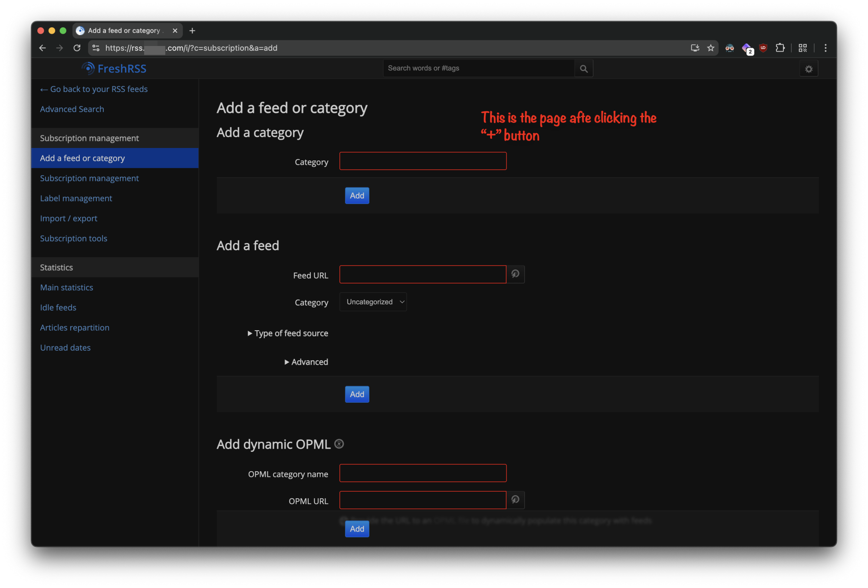Viewport: 868px width, 588px height.
Task: Go back to your RSS feeds
Action: tap(94, 89)
